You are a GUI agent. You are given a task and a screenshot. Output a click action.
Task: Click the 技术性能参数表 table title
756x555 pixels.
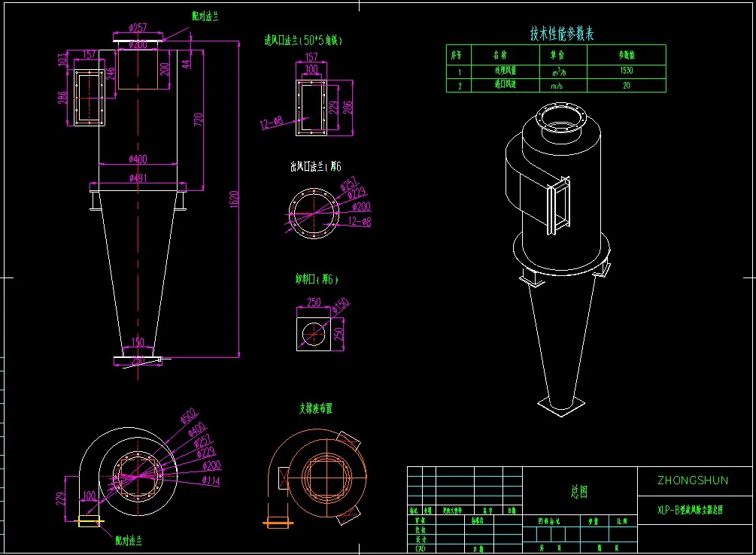pyautogui.click(x=563, y=34)
